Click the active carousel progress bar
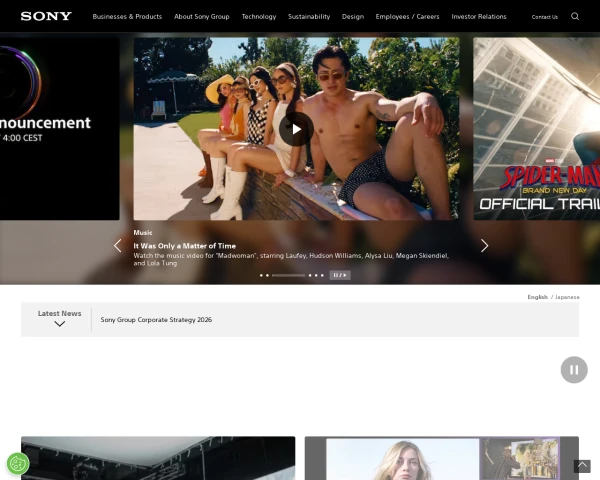Image resolution: width=600 pixels, height=480 pixels. pos(288,275)
